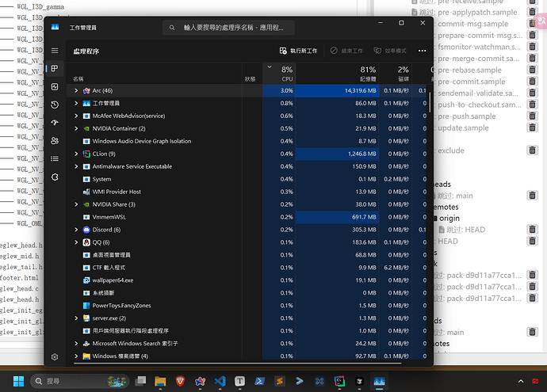This screenshot has height=392, width=547.
Task: Click the origin folder in background tree
Action: [449, 219]
